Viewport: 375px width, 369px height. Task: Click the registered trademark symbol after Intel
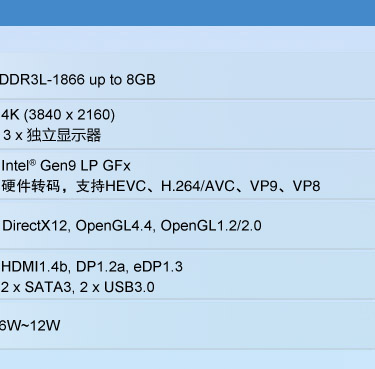pyautogui.click(x=32, y=163)
